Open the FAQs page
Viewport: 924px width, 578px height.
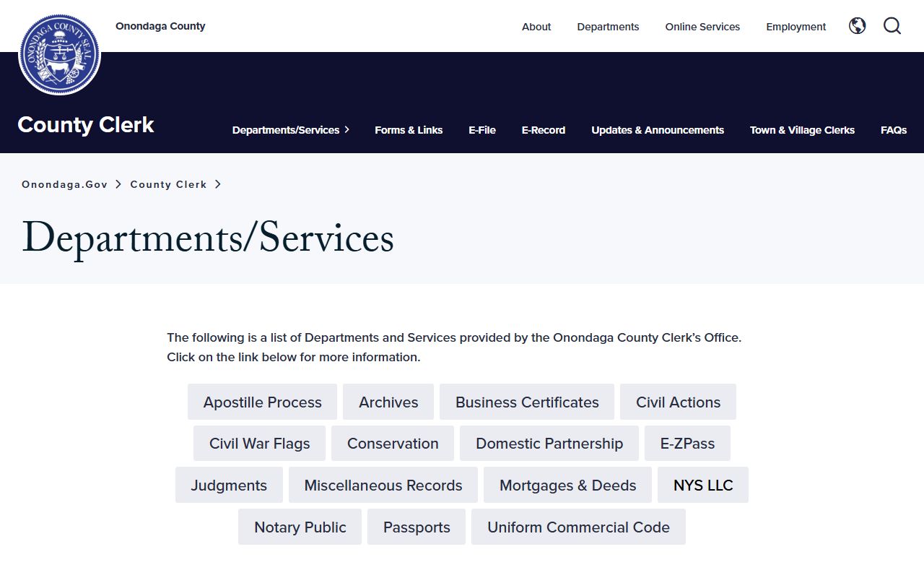point(894,130)
